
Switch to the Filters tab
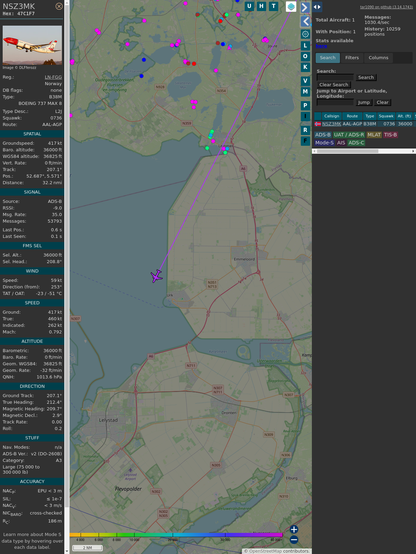pos(352,58)
